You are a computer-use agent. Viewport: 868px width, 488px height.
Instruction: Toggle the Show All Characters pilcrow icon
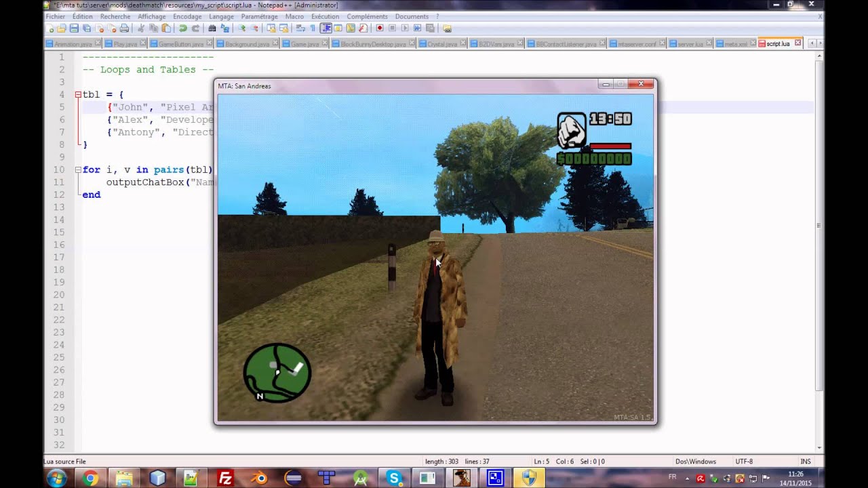[313, 28]
